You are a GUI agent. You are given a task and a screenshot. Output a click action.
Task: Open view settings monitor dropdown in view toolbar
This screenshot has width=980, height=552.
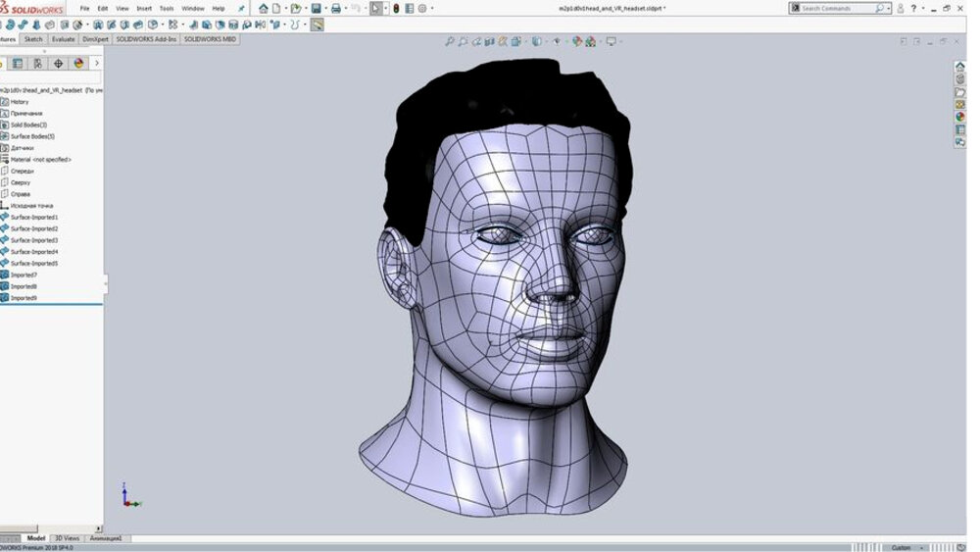pos(612,41)
